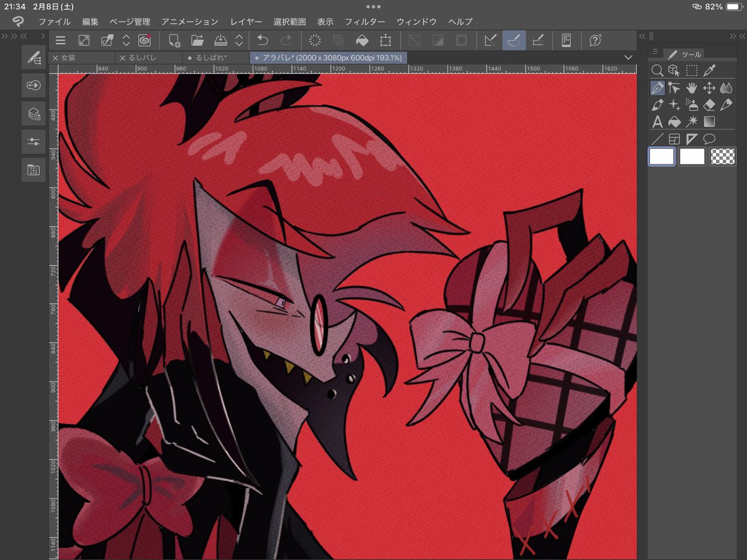This screenshot has width=747, height=560.
Task: Open document tab list dropdown chevron
Action: 627,57
